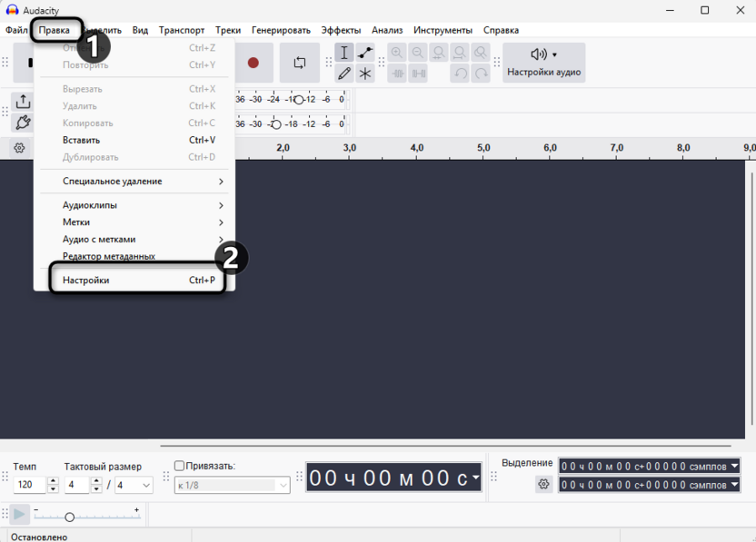Open the Настройки аудио dropdown
Screen dimensions: 756x542
[544, 63]
